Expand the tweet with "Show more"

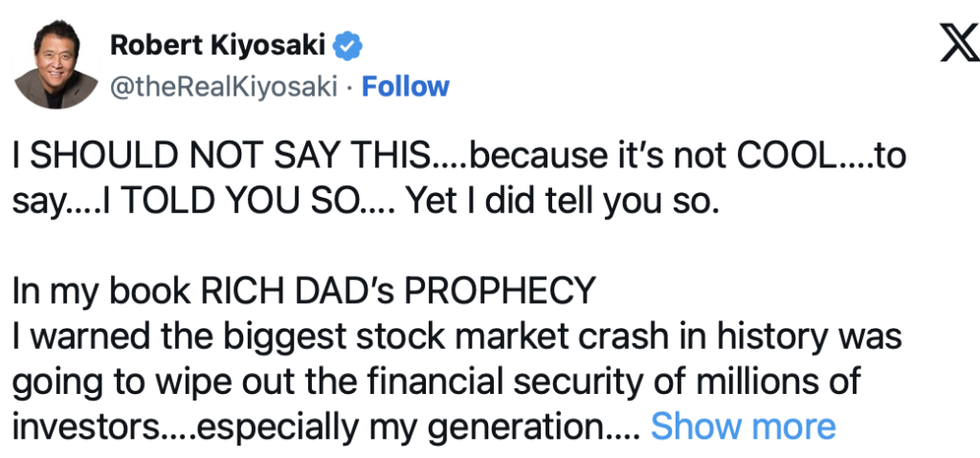[743, 425]
